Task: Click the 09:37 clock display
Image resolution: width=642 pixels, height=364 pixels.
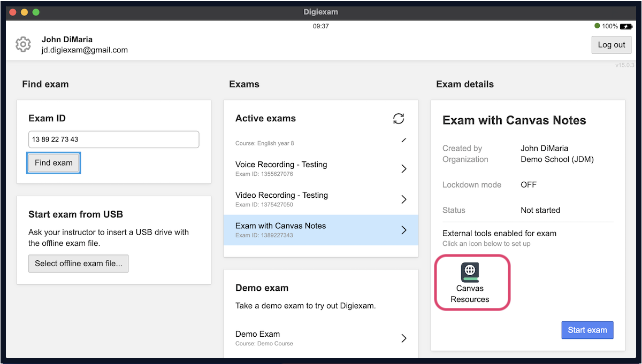Action: click(321, 26)
